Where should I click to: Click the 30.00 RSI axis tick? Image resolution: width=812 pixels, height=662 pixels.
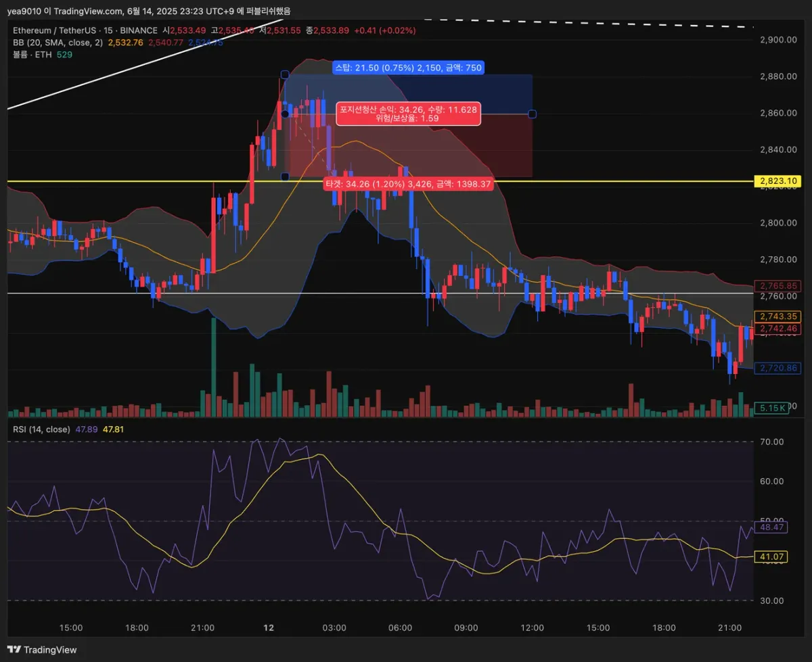coord(771,600)
